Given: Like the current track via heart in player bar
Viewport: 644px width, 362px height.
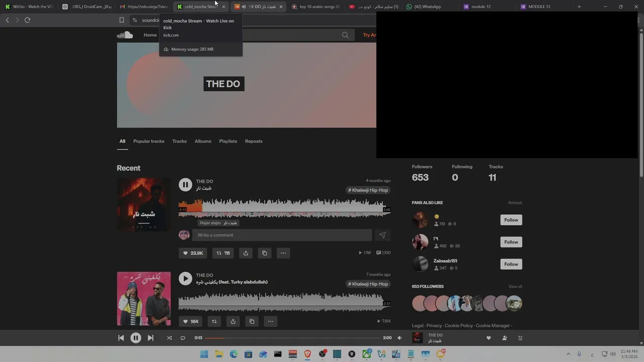Looking at the screenshot, I should (x=488, y=338).
